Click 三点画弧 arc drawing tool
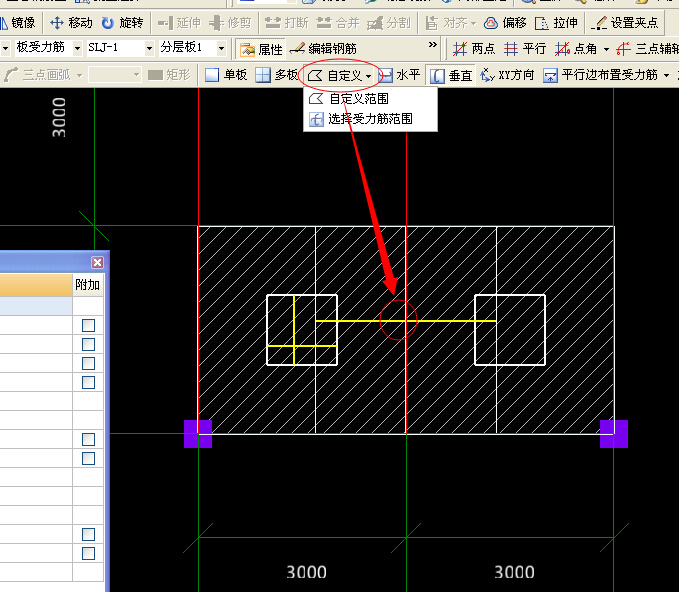Image resolution: width=679 pixels, height=592 pixels. pos(37,75)
